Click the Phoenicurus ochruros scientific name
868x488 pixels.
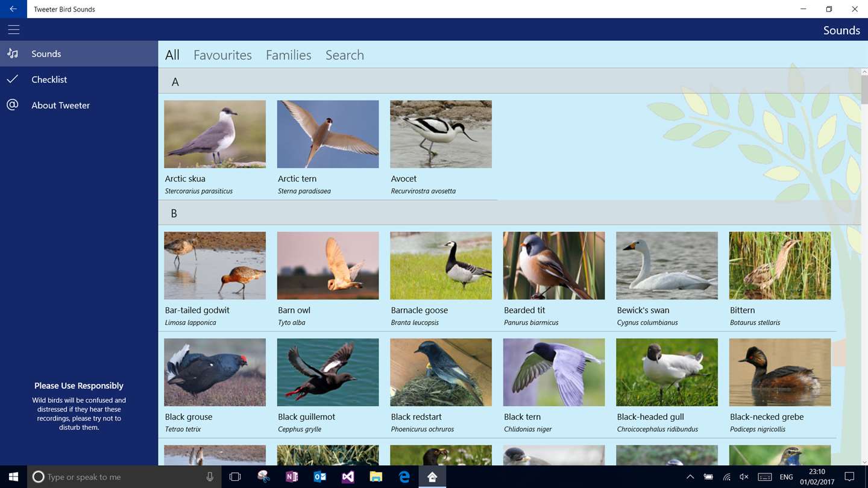tap(423, 429)
